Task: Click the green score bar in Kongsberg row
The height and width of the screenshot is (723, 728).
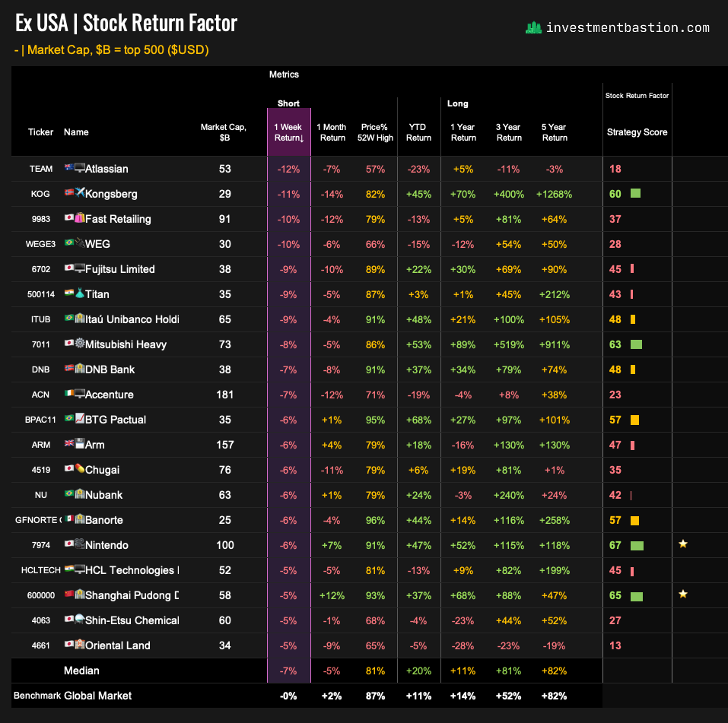Action: point(636,193)
